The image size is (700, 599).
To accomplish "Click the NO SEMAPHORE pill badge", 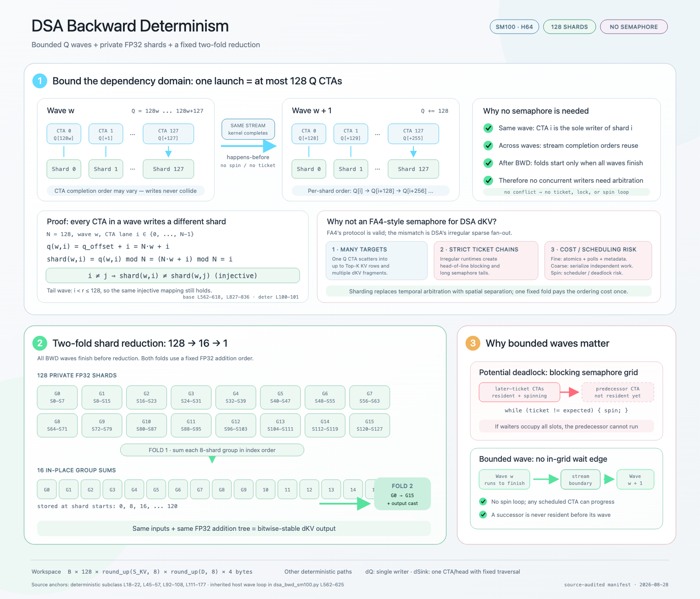I will point(633,27).
